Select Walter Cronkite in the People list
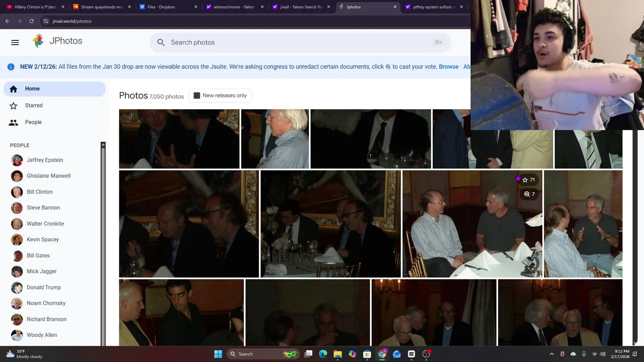 pos(45,224)
